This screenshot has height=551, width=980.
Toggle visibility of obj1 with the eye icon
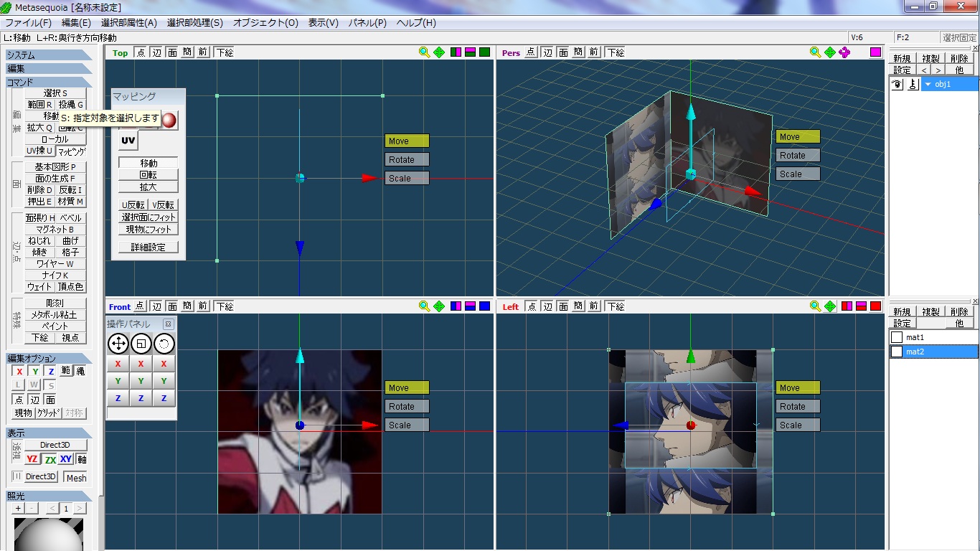pyautogui.click(x=897, y=84)
